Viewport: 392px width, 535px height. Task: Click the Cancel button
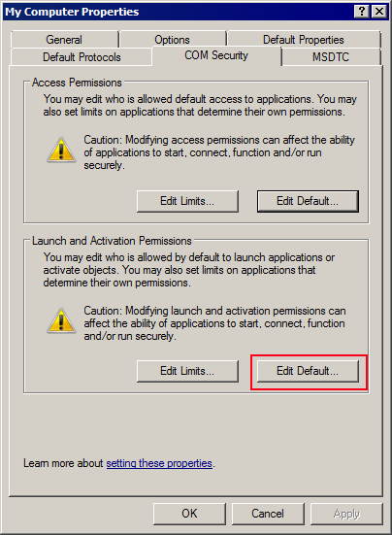click(268, 514)
